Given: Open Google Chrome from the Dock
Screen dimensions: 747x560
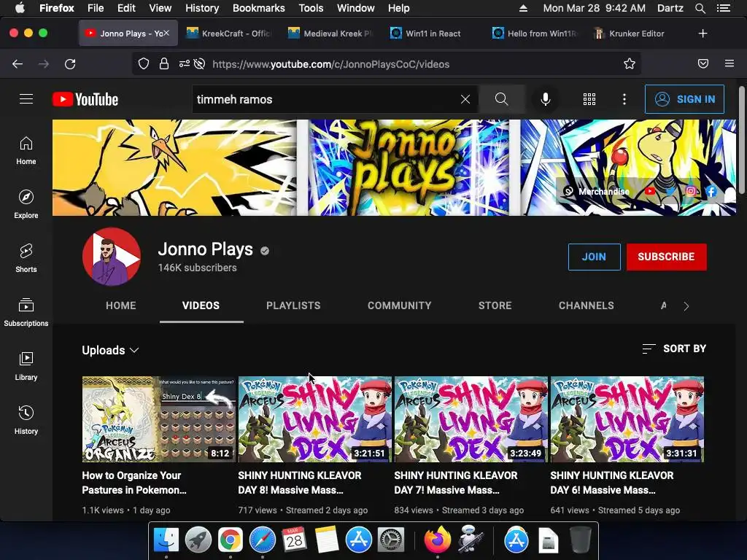Looking at the screenshot, I should (x=230, y=540).
